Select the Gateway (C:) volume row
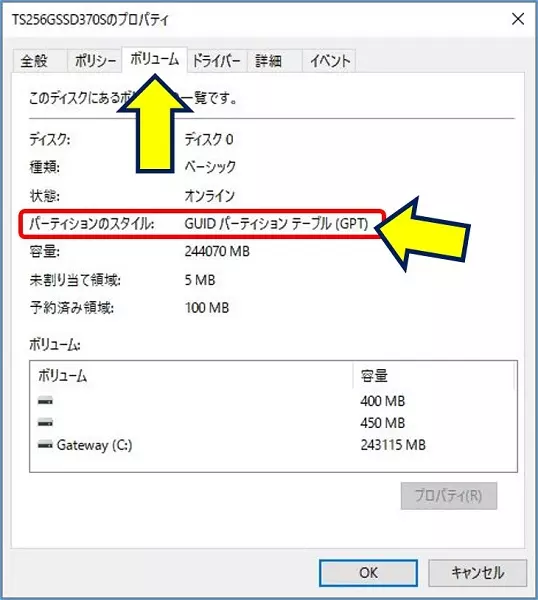The width and height of the screenshot is (538, 600). pyautogui.click(x=273, y=445)
